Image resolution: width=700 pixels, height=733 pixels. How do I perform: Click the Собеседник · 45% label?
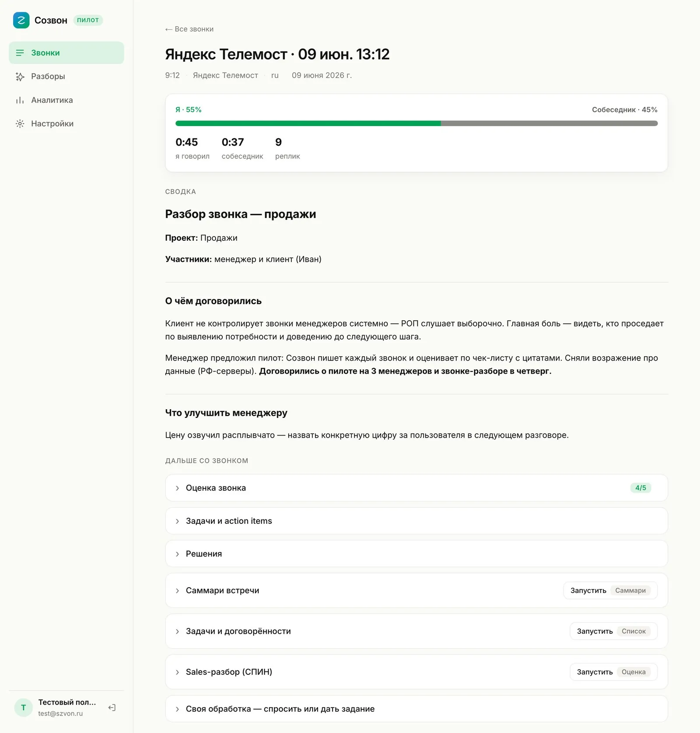click(625, 110)
